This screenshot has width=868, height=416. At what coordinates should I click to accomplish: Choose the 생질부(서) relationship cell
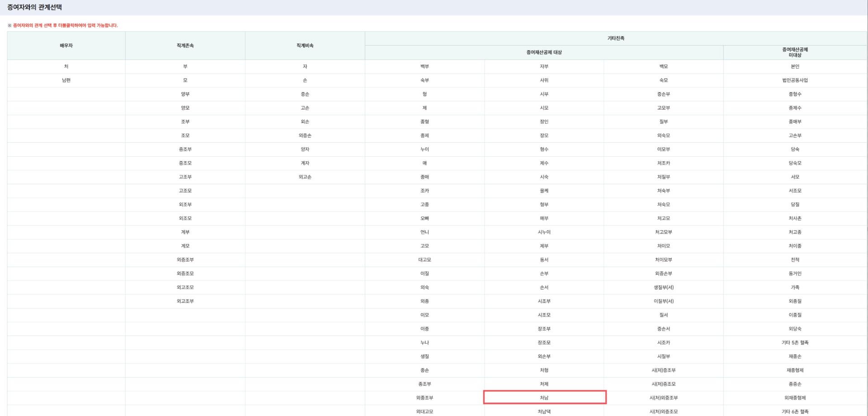pyautogui.click(x=663, y=288)
